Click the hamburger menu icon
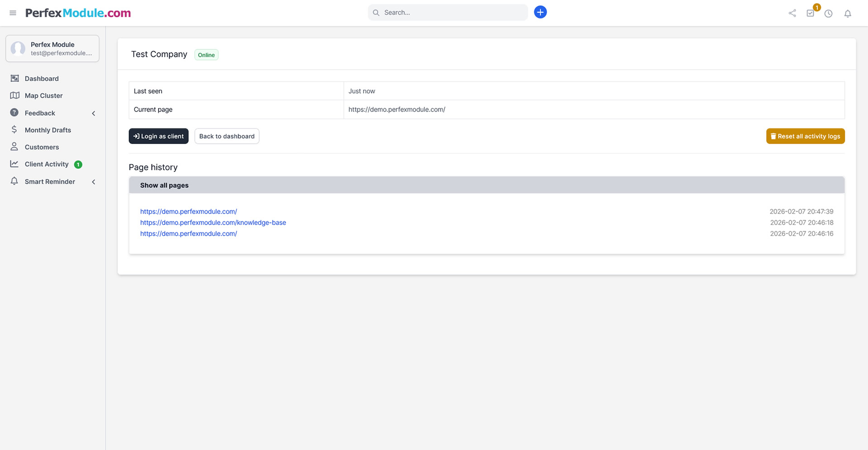 (x=13, y=13)
